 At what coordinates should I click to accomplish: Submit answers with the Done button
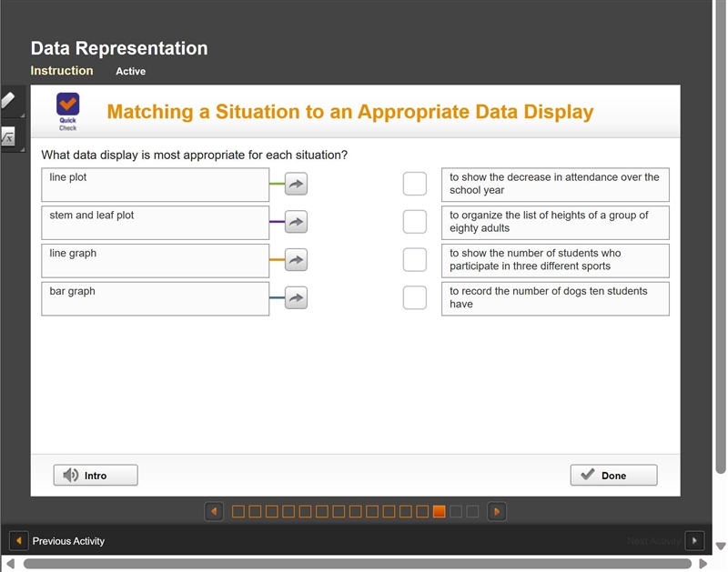(613, 475)
